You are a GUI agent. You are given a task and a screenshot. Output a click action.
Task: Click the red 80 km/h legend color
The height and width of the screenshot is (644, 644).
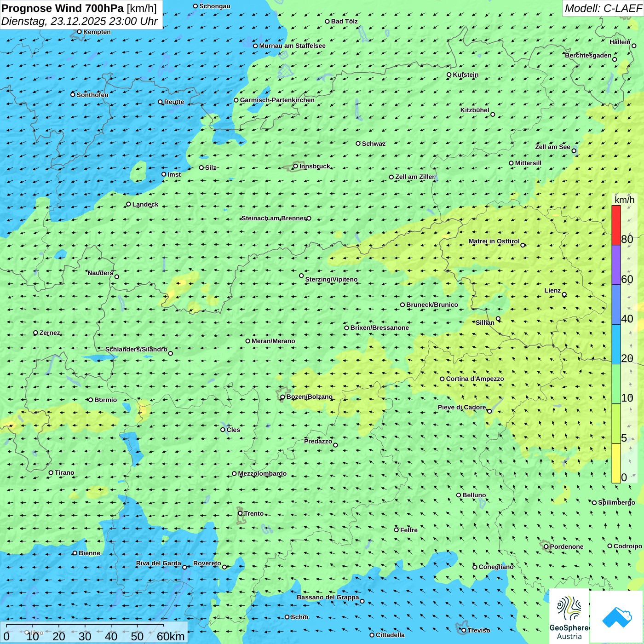point(616,225)
